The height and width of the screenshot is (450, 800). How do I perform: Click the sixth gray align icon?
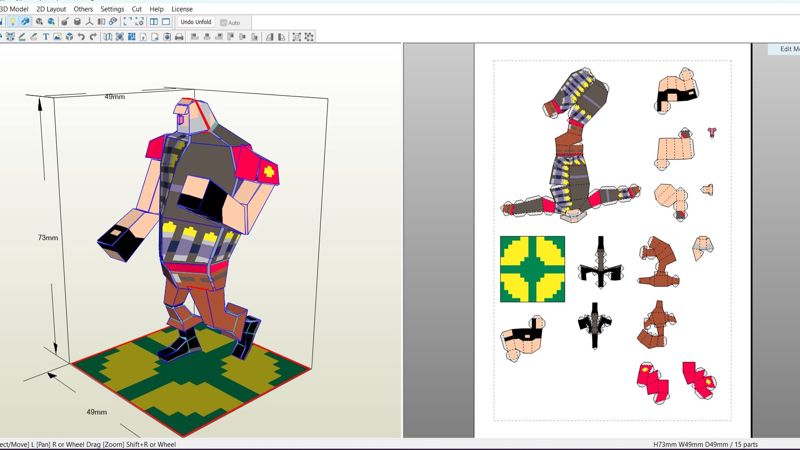pyautogui.click(x=255, y=37)
